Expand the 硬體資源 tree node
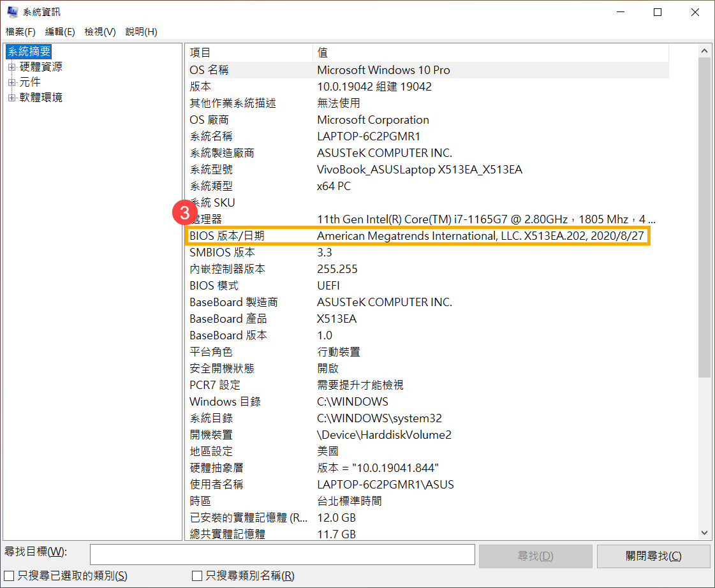The image size is (715, 588). tap(11, 67)
